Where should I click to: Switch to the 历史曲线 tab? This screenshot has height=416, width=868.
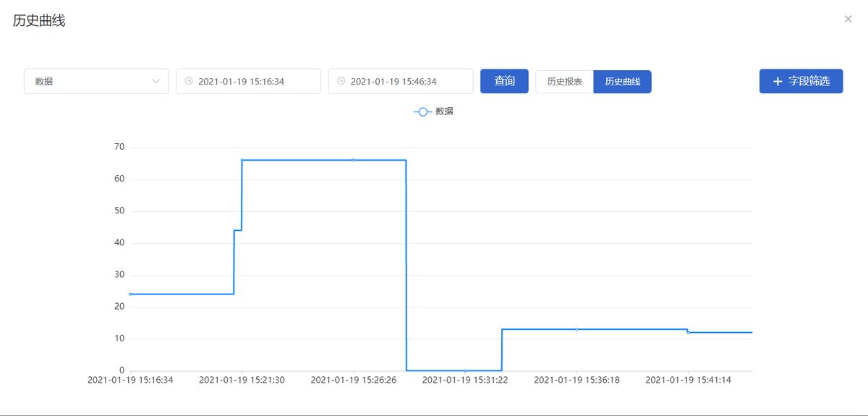[623, 82]
